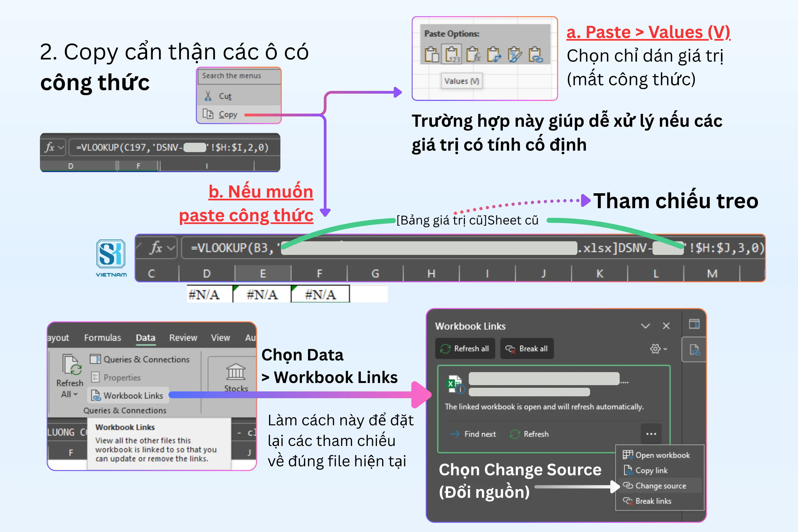Click the Break links icon in the popup menu
Screen dimensions: 798x532
(x=628, y=501)
